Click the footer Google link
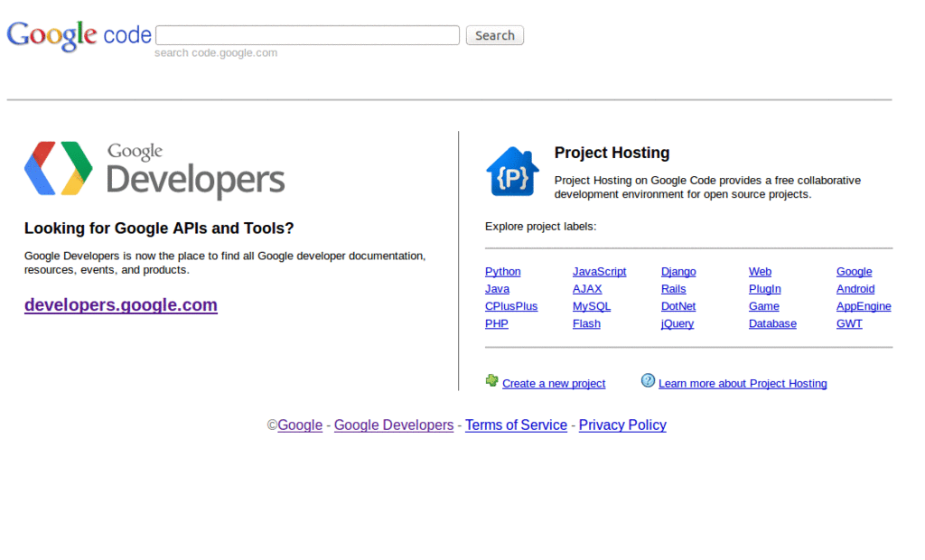The width and height of the screenshot is (925, 560). 300,425
